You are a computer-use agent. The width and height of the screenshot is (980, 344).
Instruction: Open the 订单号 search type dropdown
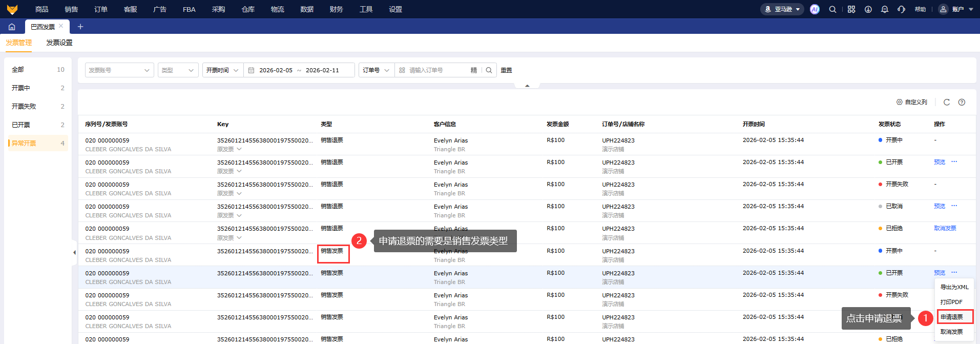[377, 70]
